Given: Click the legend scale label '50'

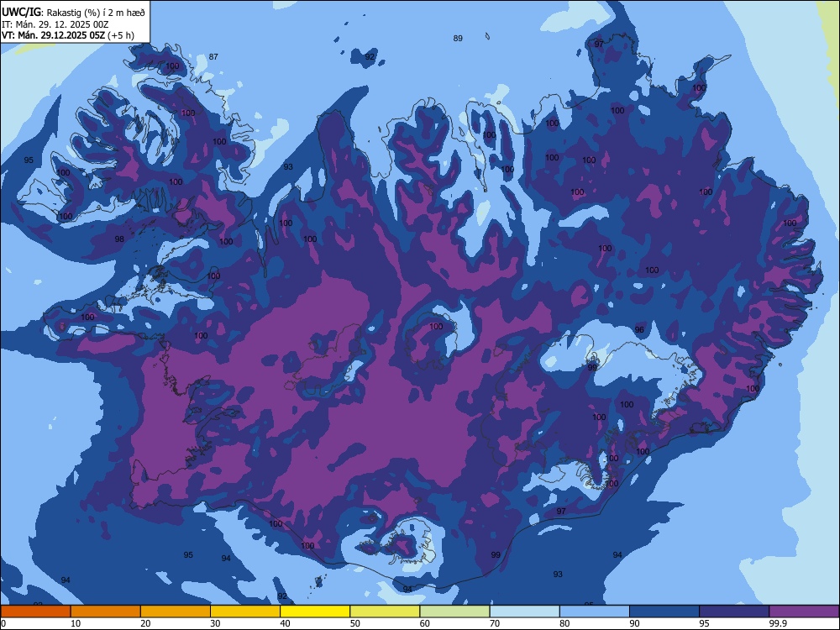Looking at the screenshot, I should [x=355, y=623].
